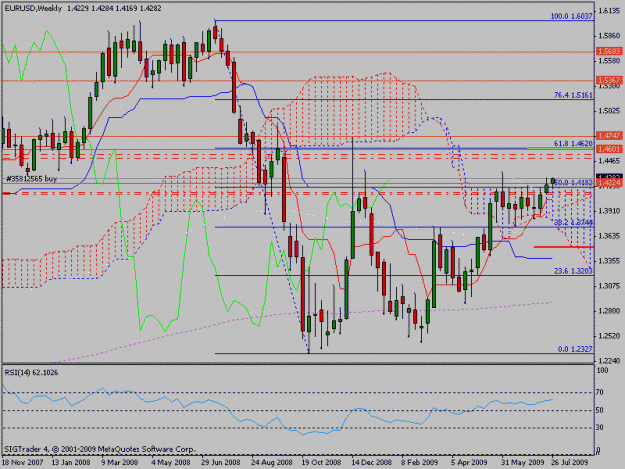625x469 pixels.
Task: Click the 1.3075 price scale value
Action: pyautogui.click(x=609, y=286)
